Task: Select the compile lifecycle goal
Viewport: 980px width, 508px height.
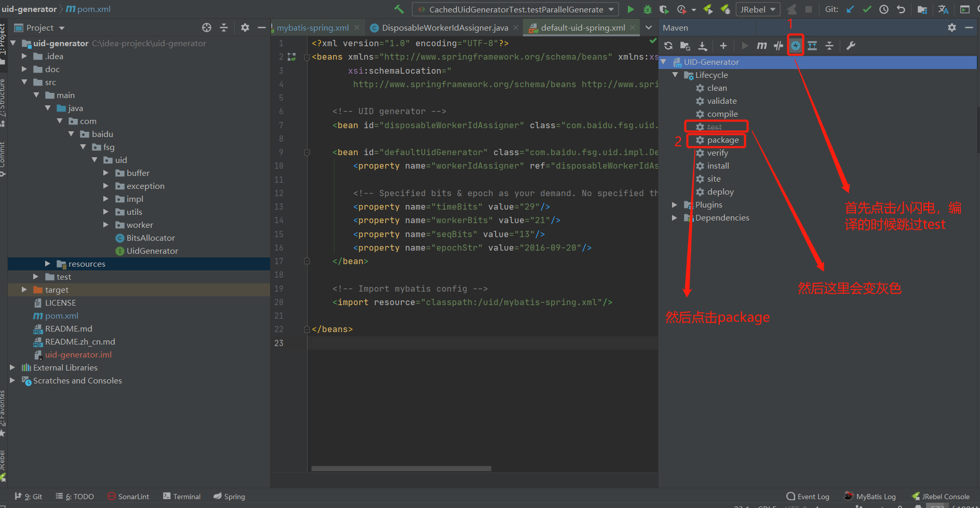Action: tap(722, 114)
